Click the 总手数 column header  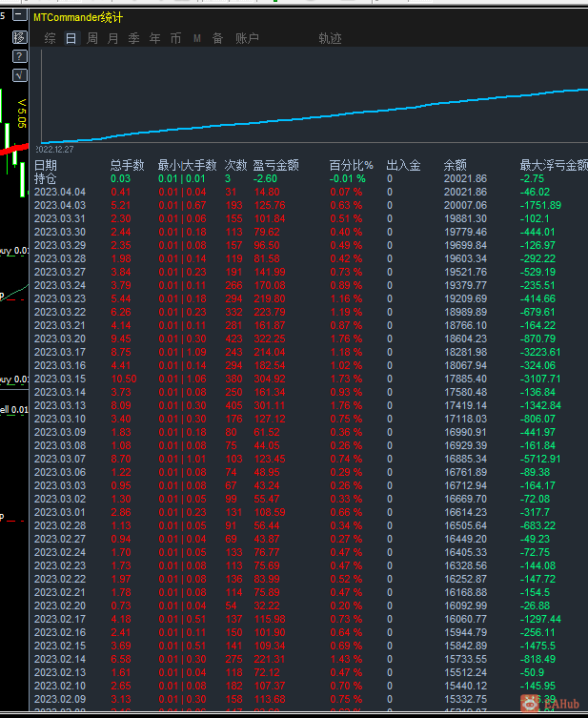(x=127, y=165)
